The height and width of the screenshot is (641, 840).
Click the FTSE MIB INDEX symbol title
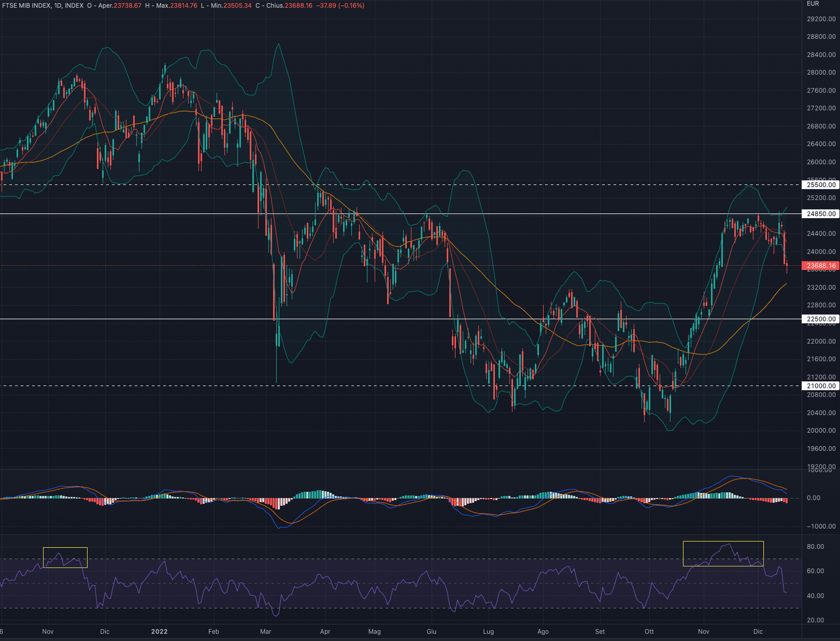click(x=26, y=5)
